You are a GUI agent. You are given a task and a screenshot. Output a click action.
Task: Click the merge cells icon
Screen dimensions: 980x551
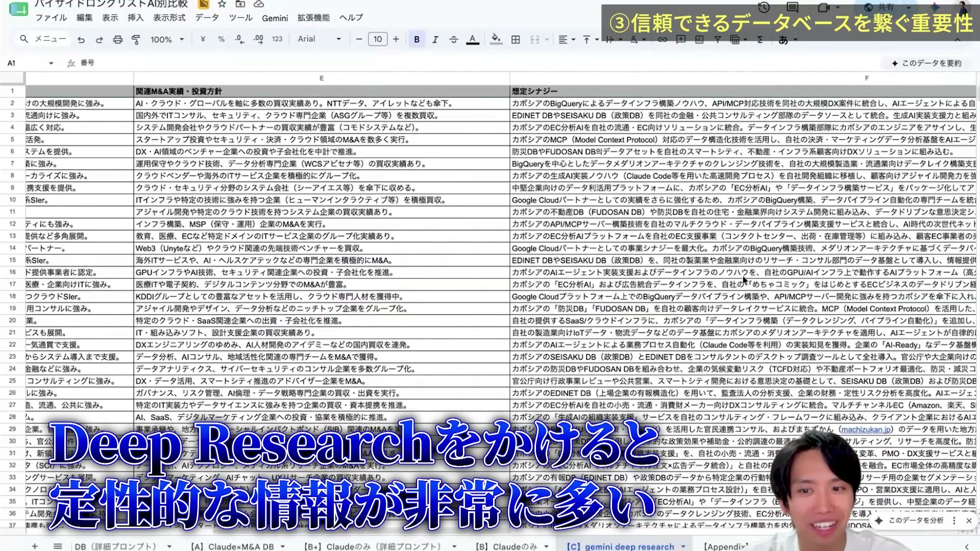[534, 39]
